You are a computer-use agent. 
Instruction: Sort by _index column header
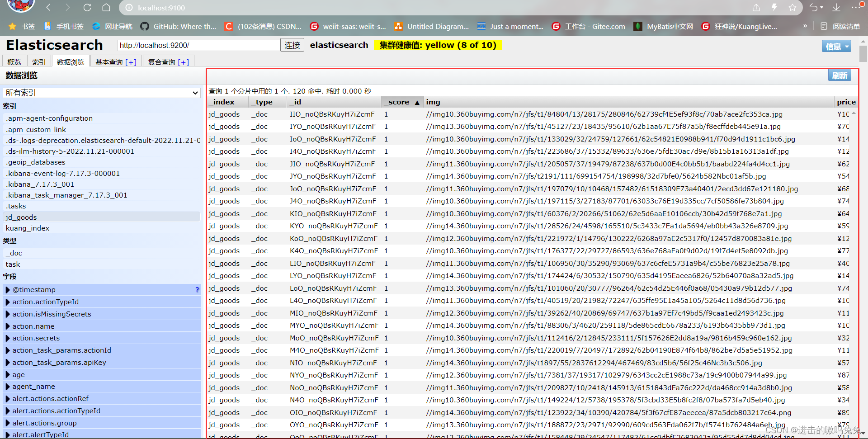(x=228, y=102)
